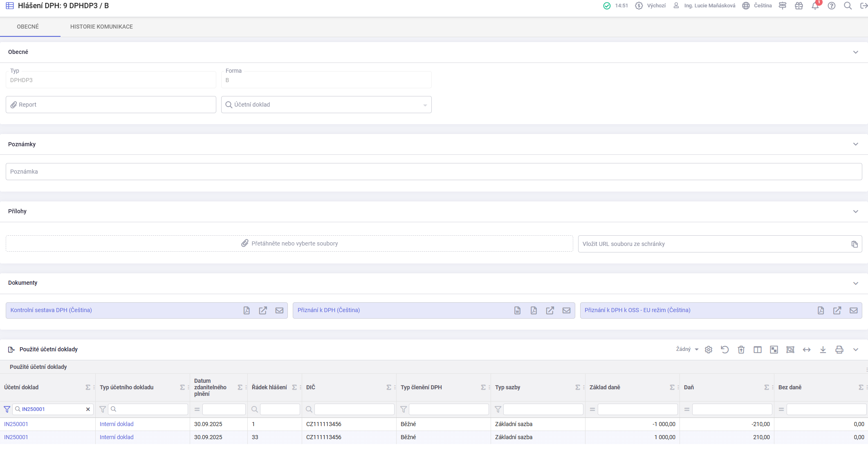Clear the IN250001 filter with X

[x=88, y=409]
